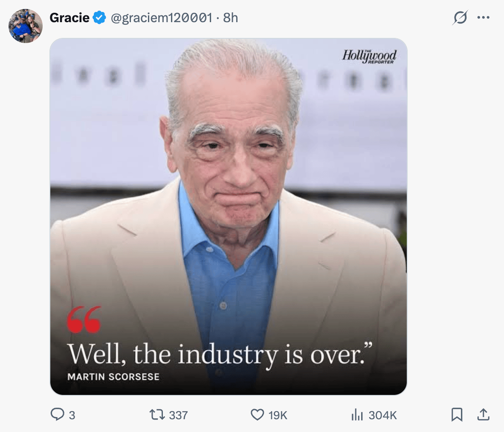This screenshot has height=432, width=504.
Task: Open the Martin Scorsese quote image
Action: 229,216
